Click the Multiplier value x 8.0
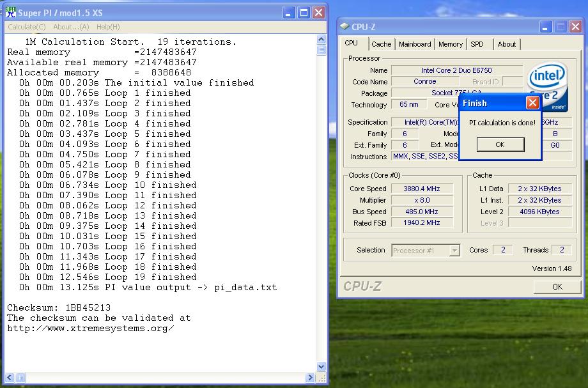Viewport: 588px width, 388px height. [x=422, y=200]
